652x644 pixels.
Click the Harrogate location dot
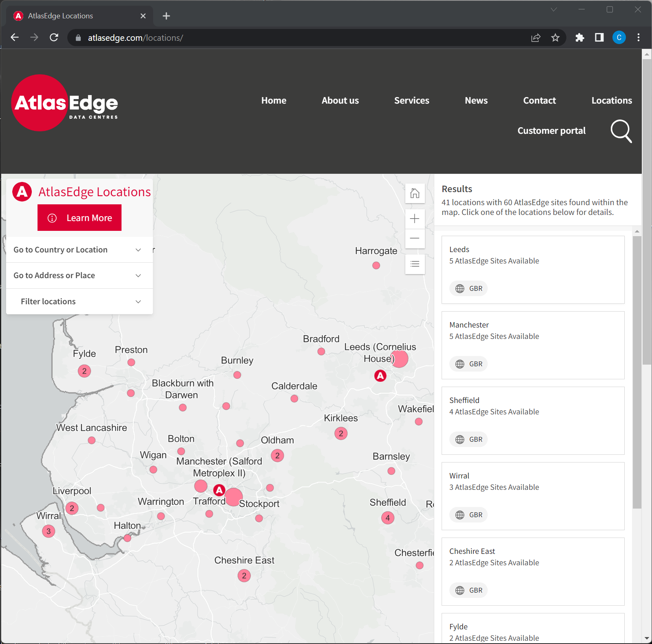376,266
